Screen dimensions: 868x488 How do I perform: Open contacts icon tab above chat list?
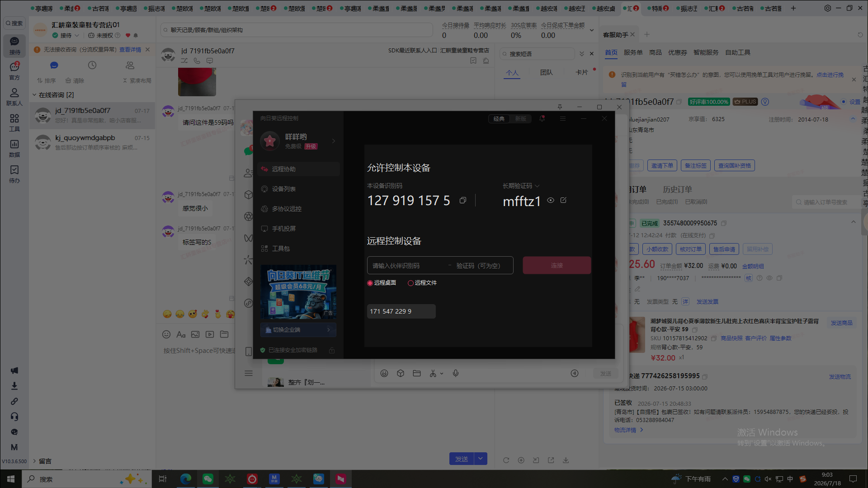point(130,66)
